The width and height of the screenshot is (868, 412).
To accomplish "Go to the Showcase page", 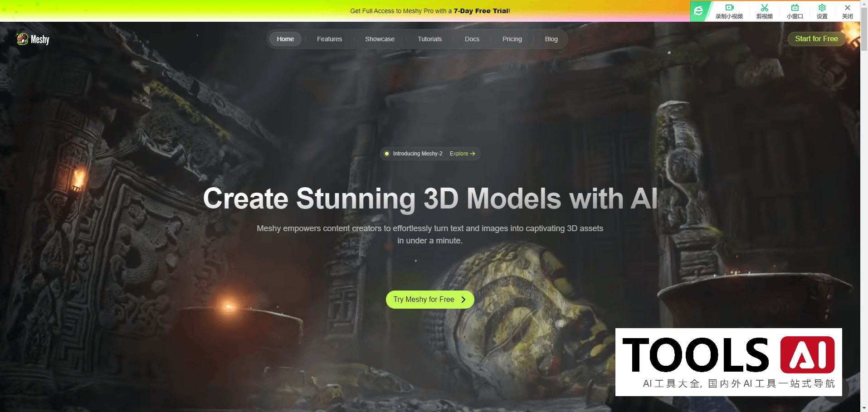I will pyautogui.click(x=380, y=39).
